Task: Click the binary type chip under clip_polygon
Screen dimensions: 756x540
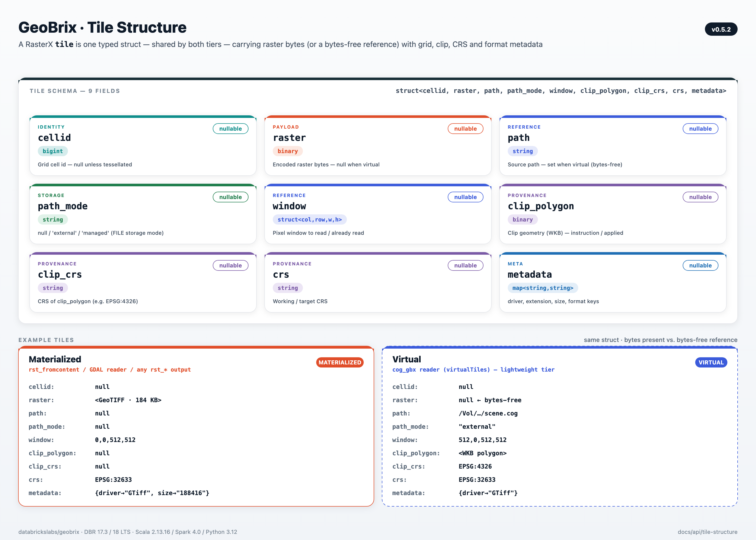Action: [523, 219]
